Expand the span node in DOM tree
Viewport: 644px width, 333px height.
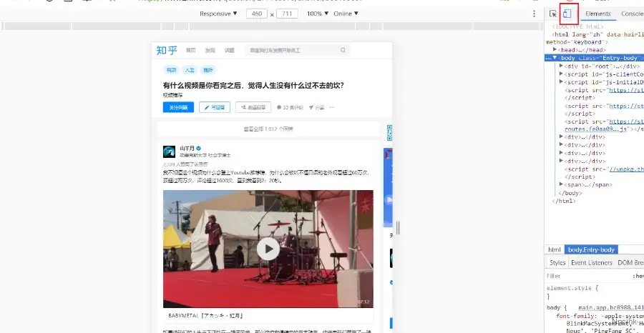coord(562,184)
